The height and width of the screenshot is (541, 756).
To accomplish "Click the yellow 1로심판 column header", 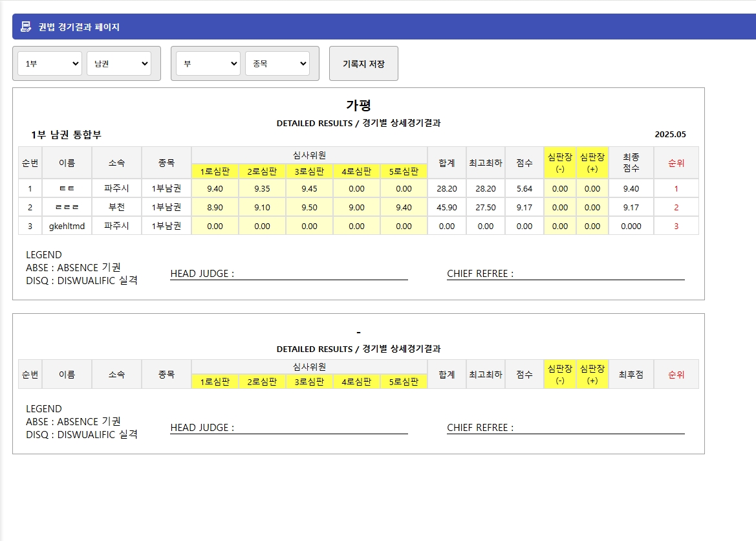I will 215,171.
